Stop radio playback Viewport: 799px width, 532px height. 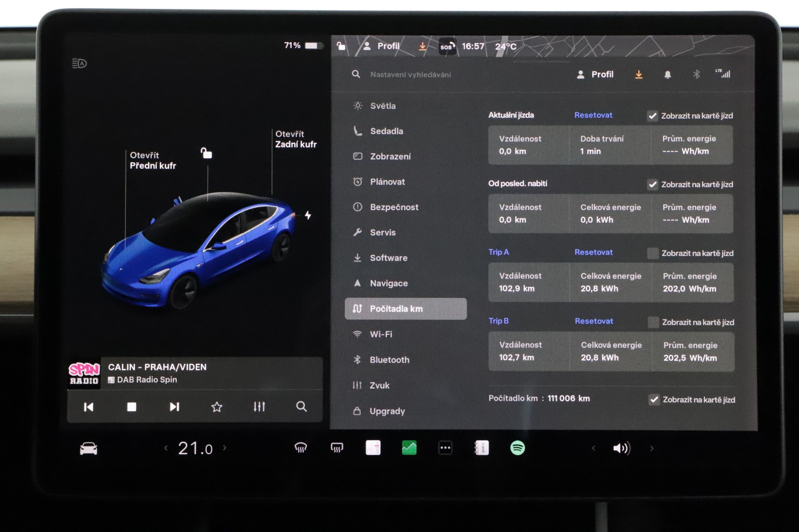[131, 407]
